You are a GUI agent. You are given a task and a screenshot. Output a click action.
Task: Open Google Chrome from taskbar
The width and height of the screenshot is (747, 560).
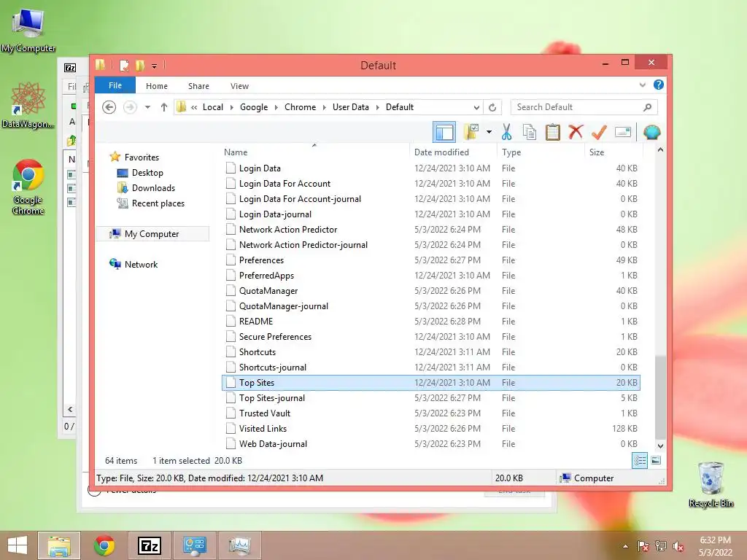(104, 545)
